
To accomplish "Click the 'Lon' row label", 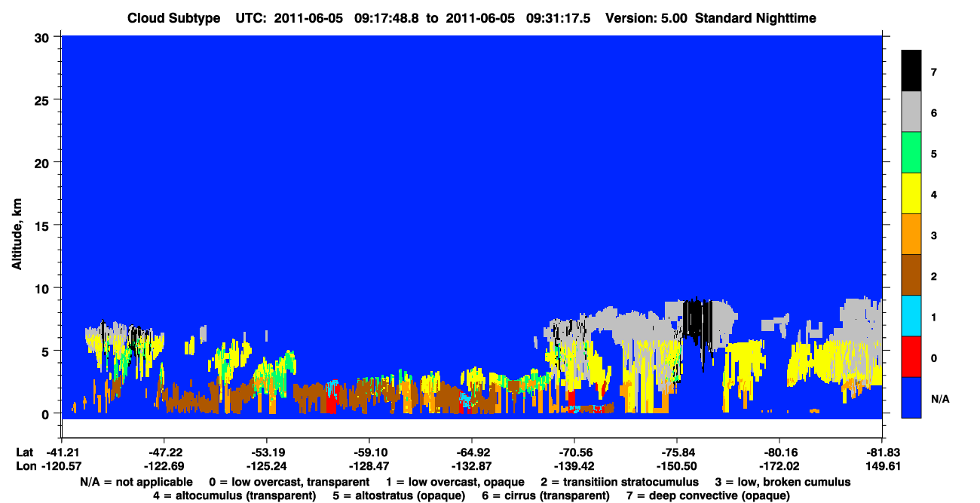I will click(25, 466).
